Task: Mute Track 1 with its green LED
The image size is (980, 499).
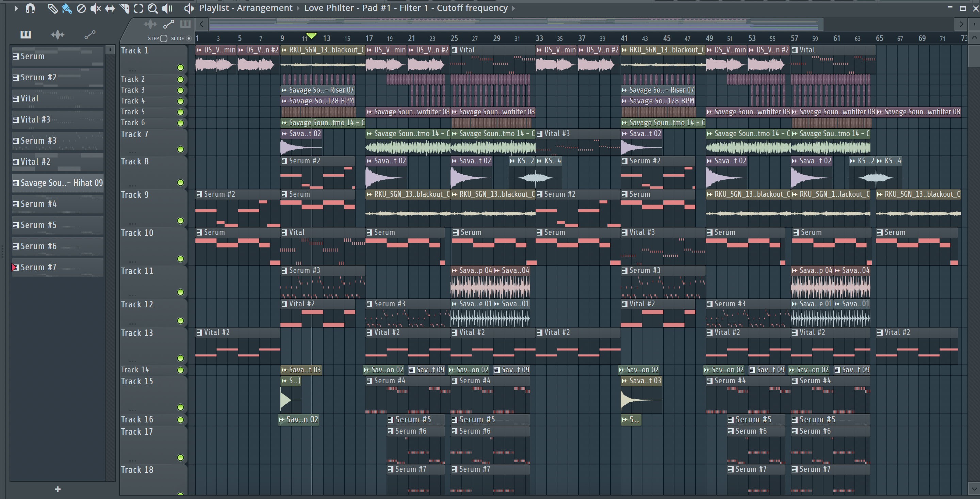Action: [180, 68]
